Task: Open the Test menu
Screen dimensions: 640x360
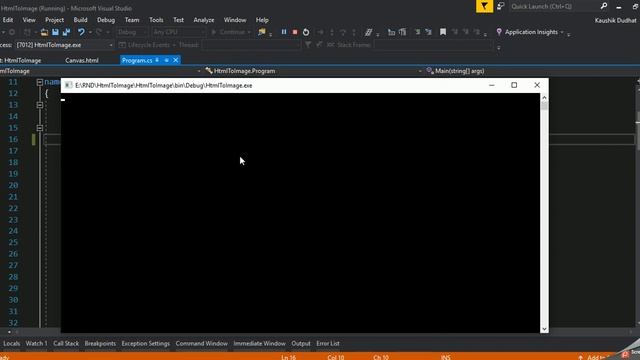Action: [178, 20]
